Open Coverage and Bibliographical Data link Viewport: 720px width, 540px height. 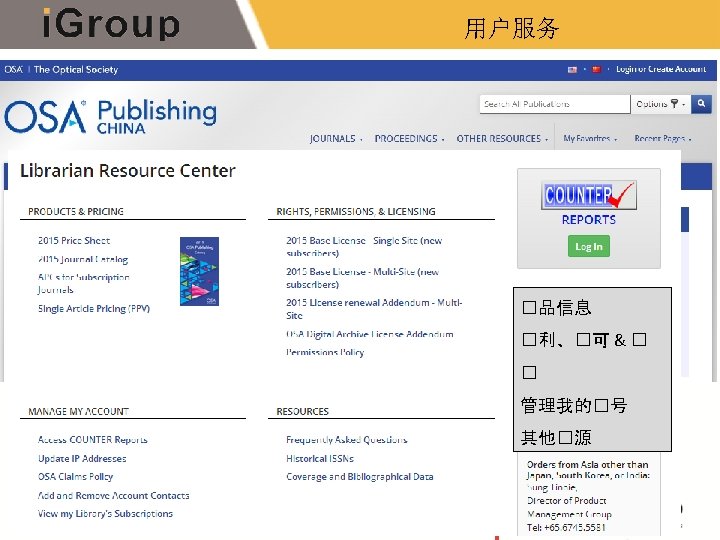360,477
